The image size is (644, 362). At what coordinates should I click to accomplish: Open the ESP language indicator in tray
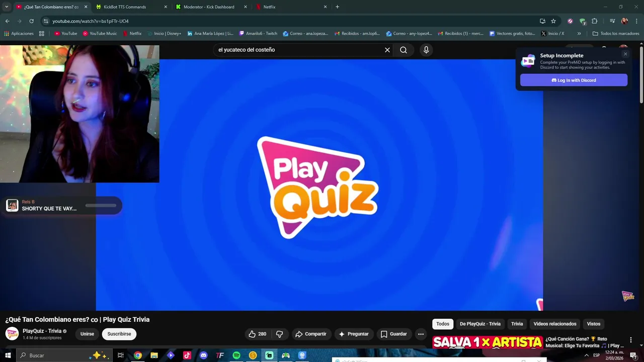coord(596,355)
